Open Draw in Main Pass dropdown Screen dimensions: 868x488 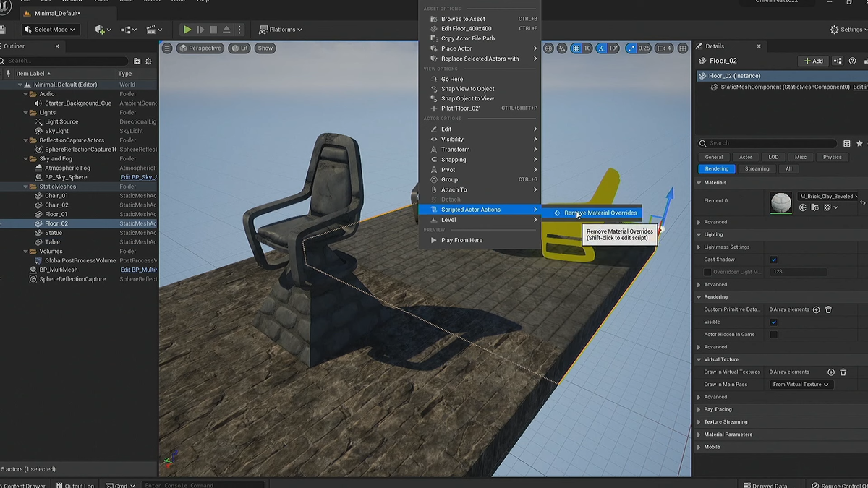point(801,385)
